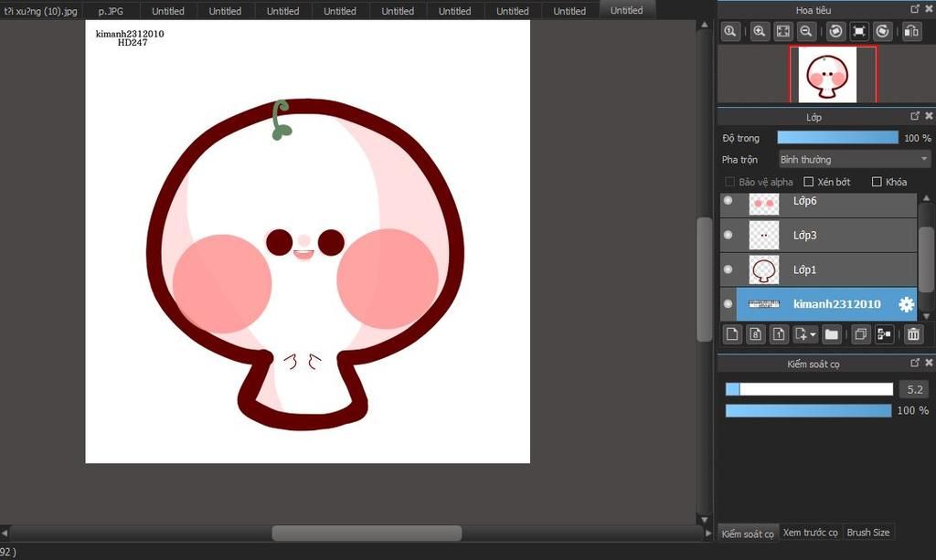Click the canvas horizontal scrollbar right arrow
Screen dimensions: 936x560
[708, 533]
